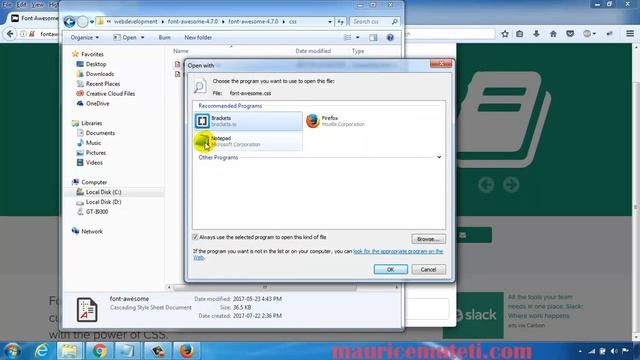
Task: Create a New folder from toolbar
Action: coord(198,38)
